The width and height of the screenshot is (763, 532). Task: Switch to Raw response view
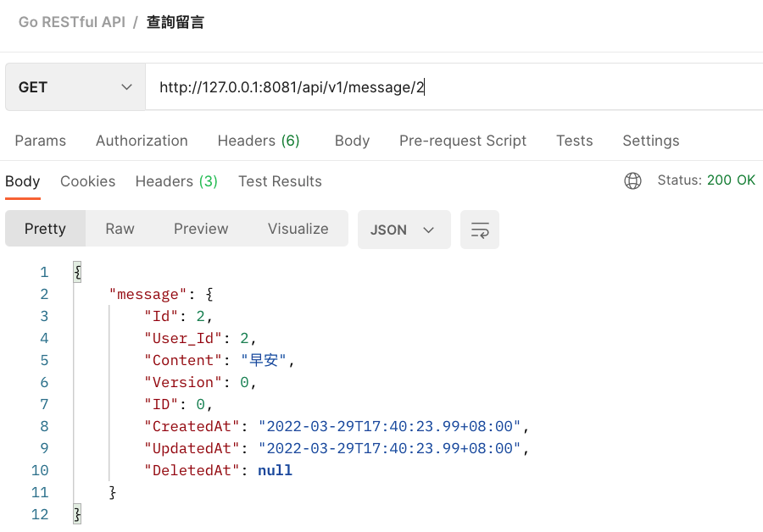[x=120, y=229]
